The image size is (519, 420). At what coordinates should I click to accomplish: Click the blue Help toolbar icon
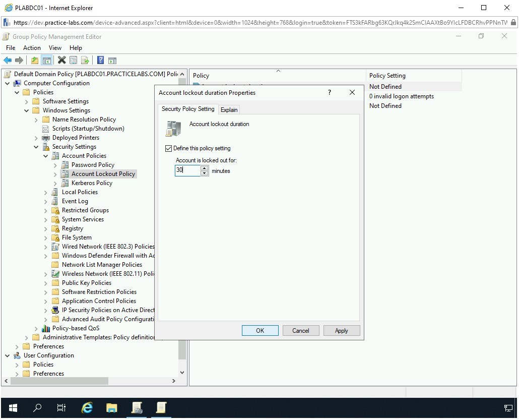(100, 61)
